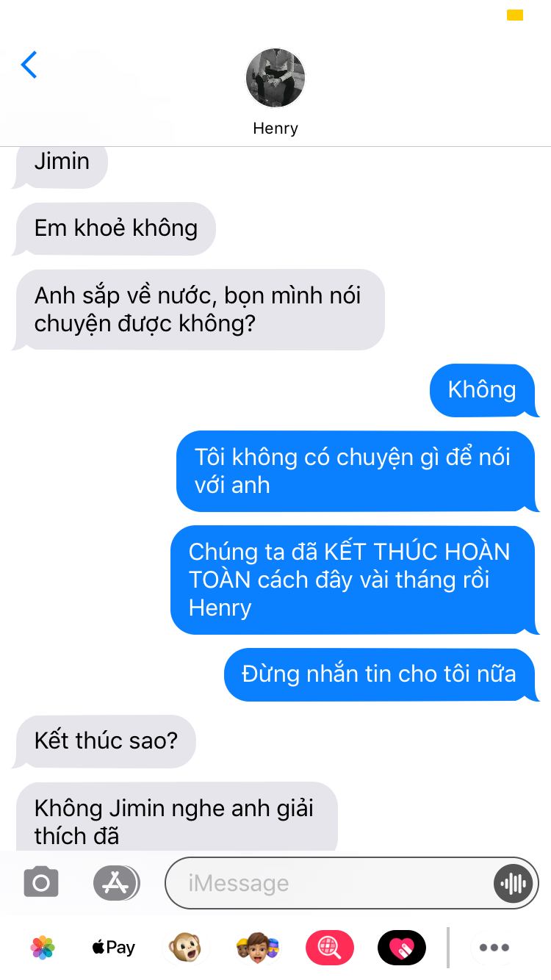The image size is (551, 980).
Task: Tap the "Đừng nhắn tin cho tôi nữa" bubble
Action: pyautogui.click(x=381, y=674)
